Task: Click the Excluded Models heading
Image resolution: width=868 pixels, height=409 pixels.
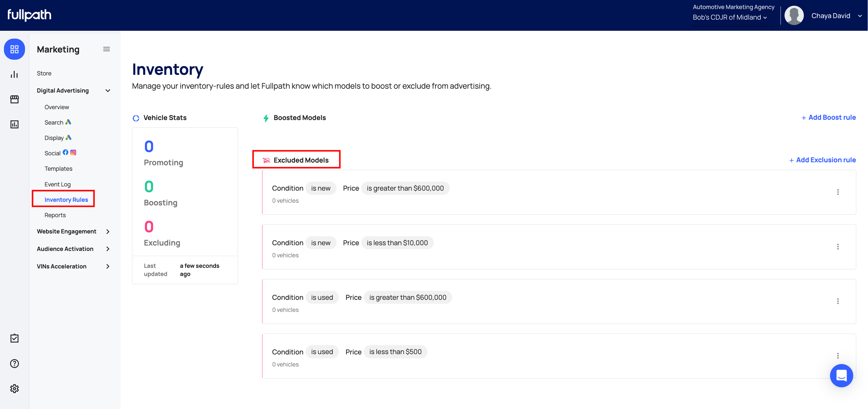Action: click(301, 160)
